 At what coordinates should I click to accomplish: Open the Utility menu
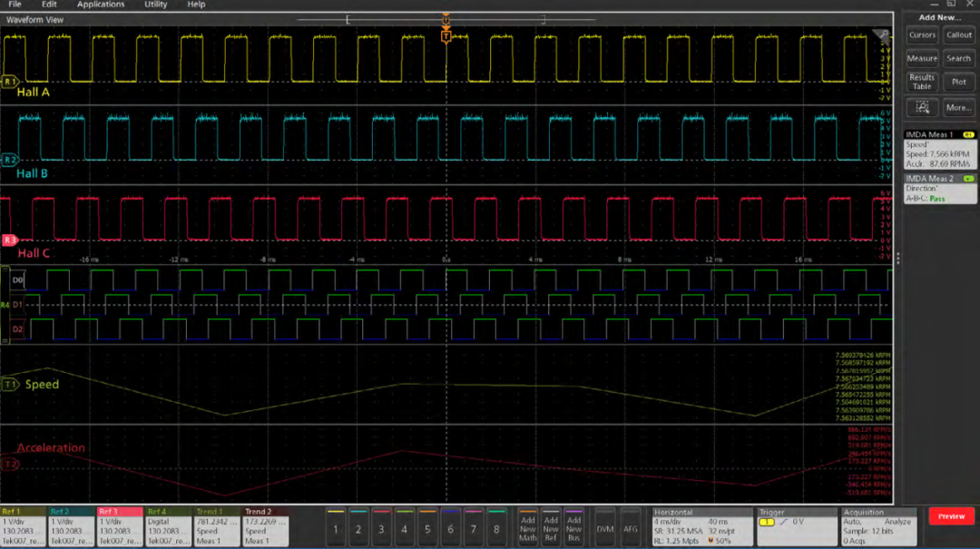154,5
